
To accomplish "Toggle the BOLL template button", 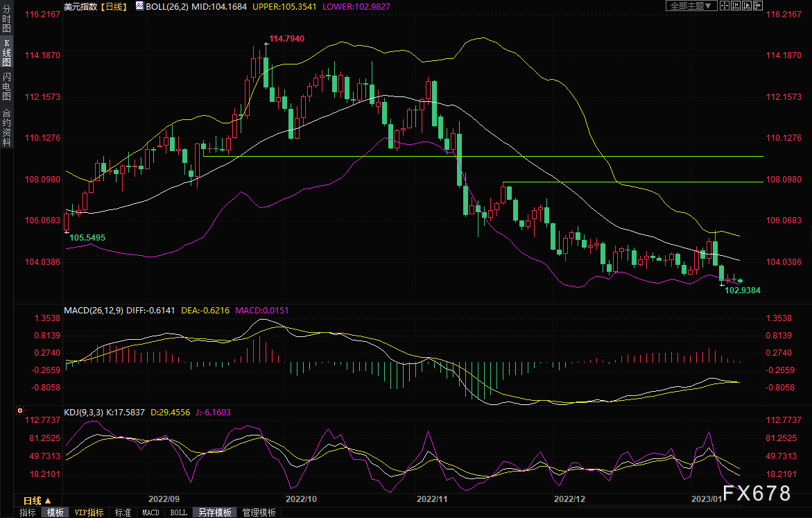I will click(178, 512).
